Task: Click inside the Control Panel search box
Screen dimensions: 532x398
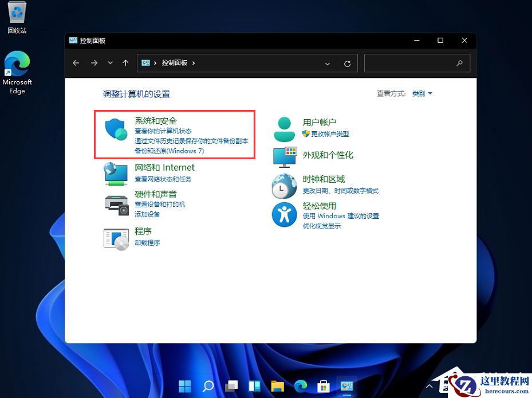Action: [x=412, y=63]
